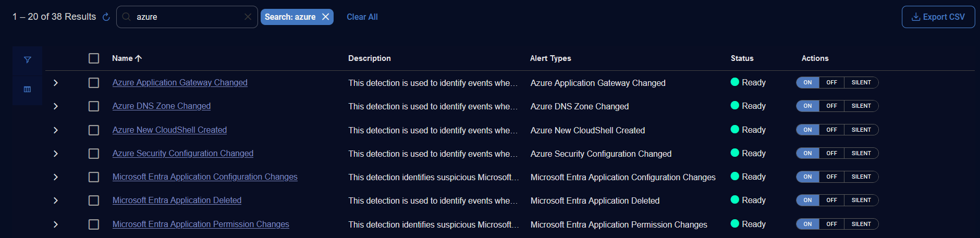Remove the 'Search: azure' filter chip
The image size is (980, 238).
326,17
